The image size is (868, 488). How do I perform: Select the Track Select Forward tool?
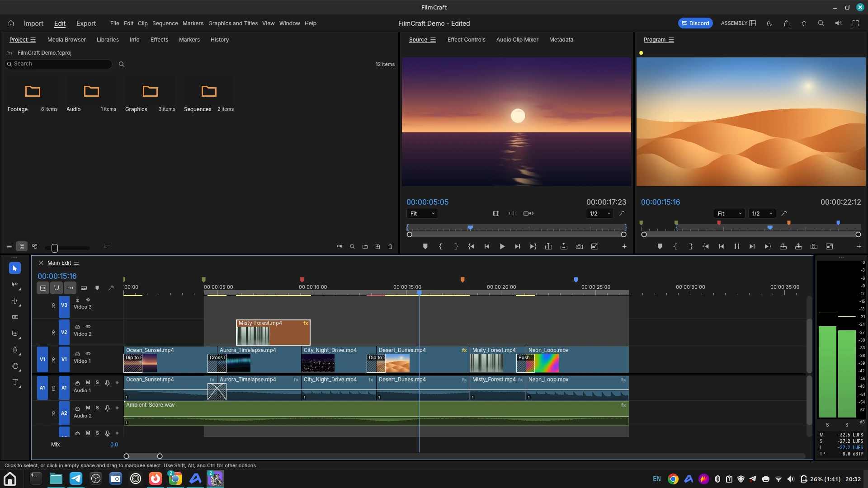click(x=14, y=285)
